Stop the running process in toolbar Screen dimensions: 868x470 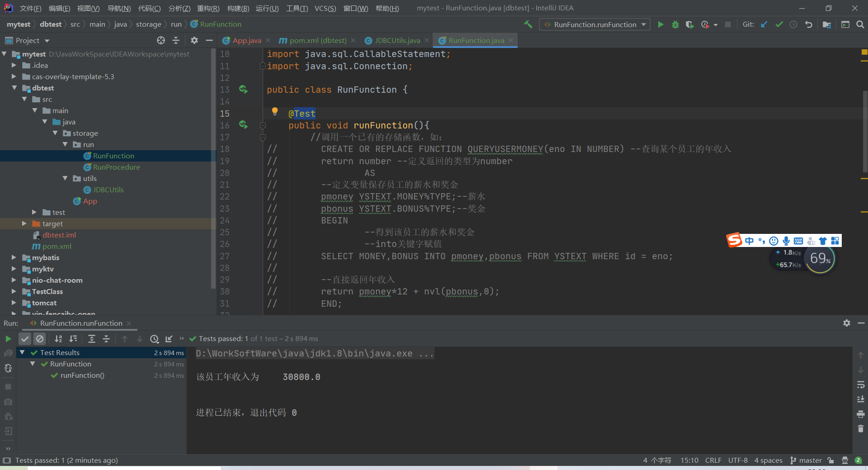728,24
